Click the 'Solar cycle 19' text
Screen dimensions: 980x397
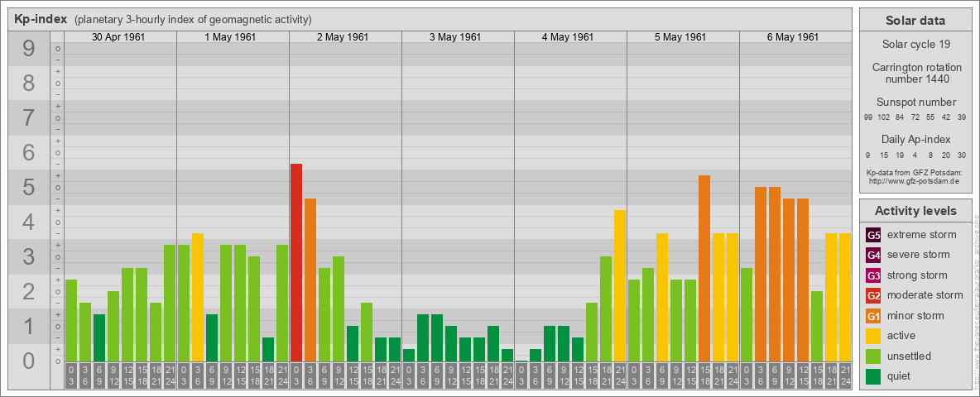915,45
